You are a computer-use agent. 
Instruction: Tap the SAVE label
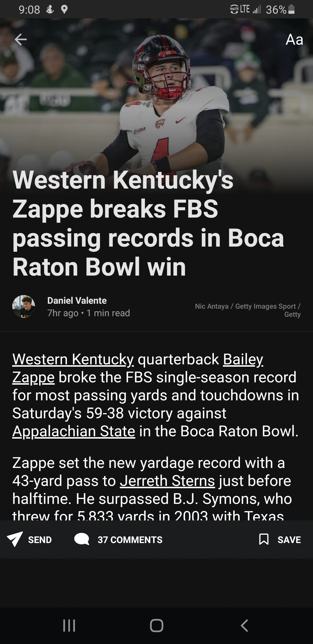[x=289, y=540]
